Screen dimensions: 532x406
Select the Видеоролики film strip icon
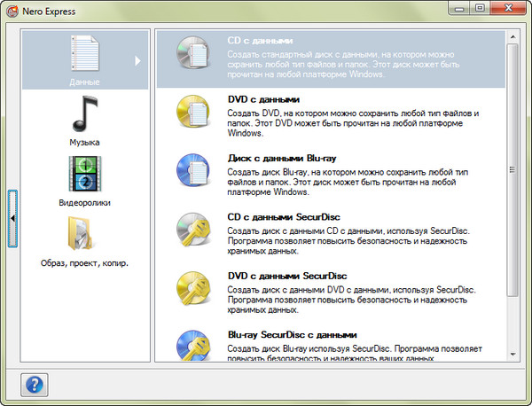coord(84,175)
